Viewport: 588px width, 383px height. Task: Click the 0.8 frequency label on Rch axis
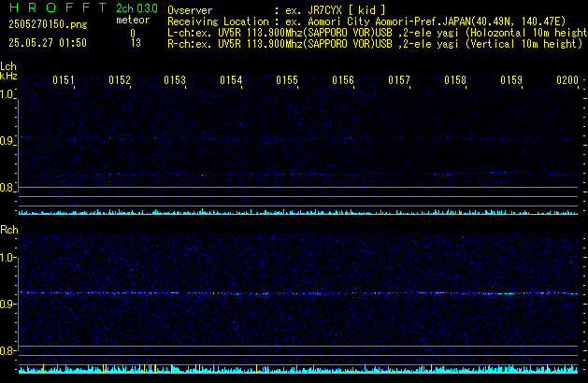click(7, 350)
